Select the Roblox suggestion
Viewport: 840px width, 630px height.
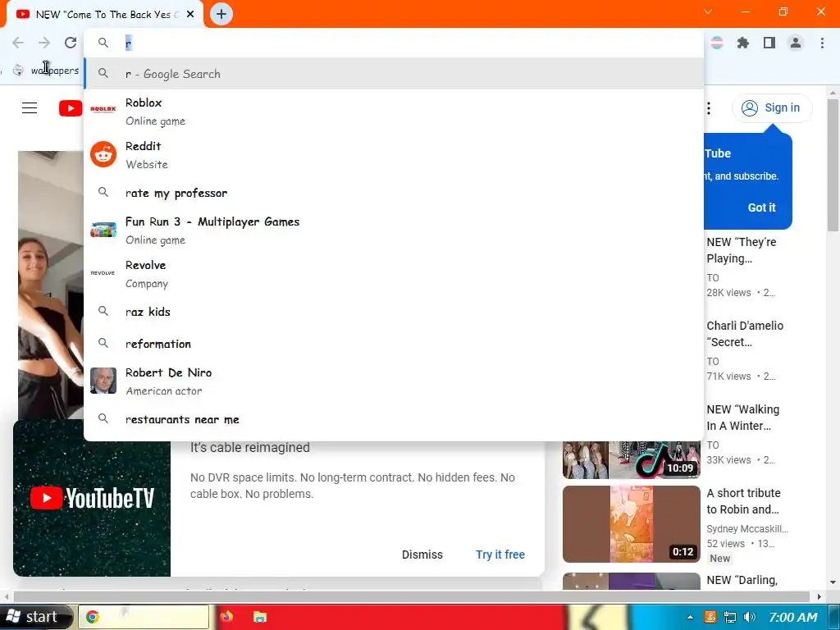[x=394, y=112]
